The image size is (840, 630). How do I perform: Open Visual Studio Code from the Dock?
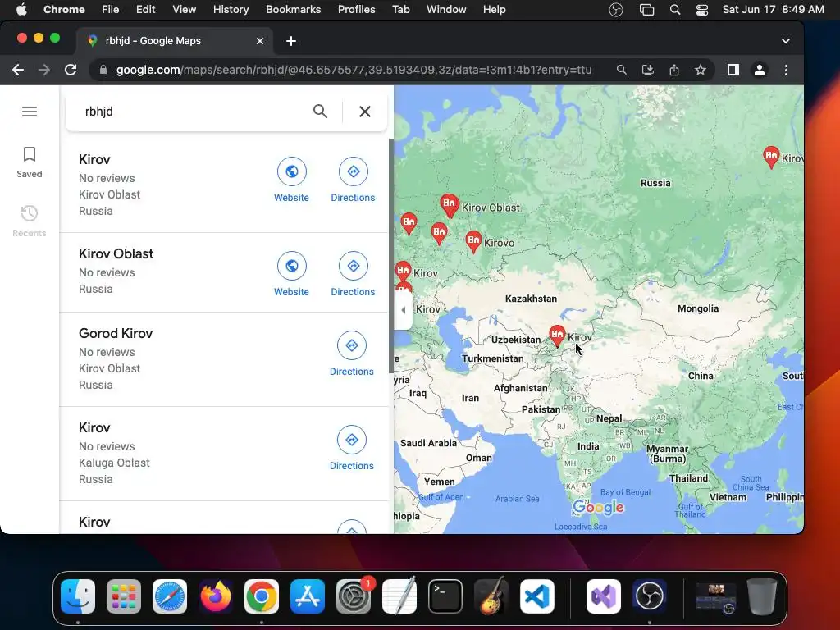pos(536,596)
